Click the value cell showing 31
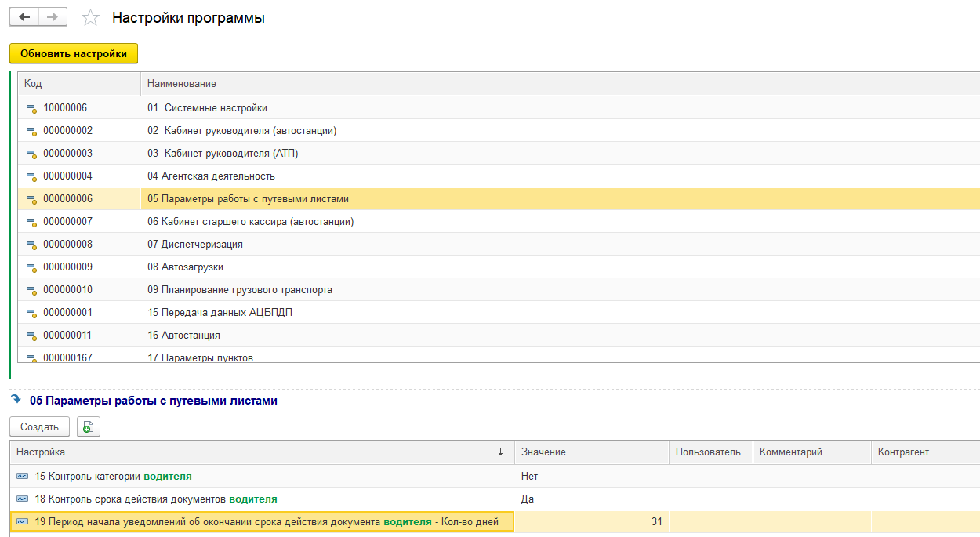The image size is (980, 537). coord(591,522)
